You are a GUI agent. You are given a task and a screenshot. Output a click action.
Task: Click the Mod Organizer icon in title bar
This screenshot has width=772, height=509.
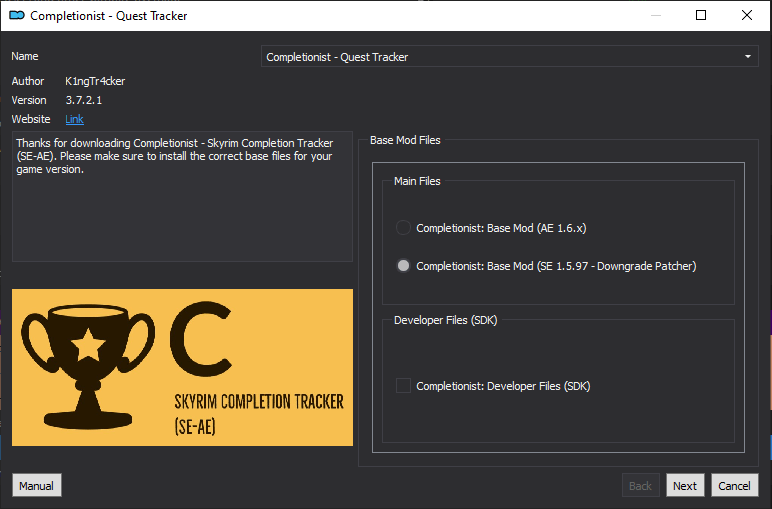(17, 16)
